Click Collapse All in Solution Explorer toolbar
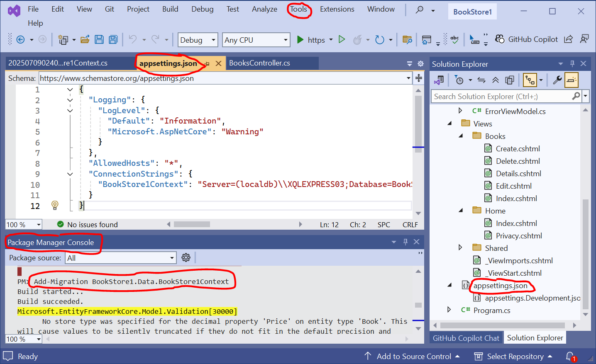The width and height of the screenshot is (596, 364). pyautogui.click(x=496, y=80)
